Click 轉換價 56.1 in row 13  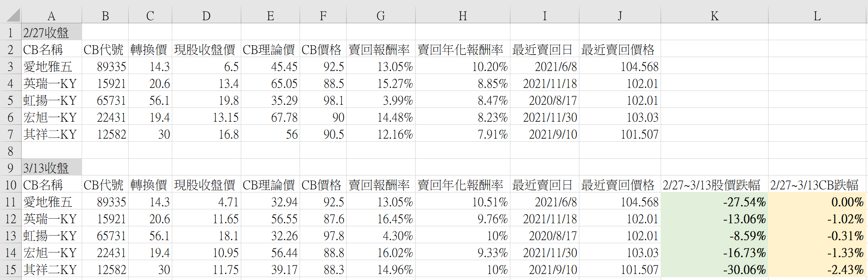(150, 236)
